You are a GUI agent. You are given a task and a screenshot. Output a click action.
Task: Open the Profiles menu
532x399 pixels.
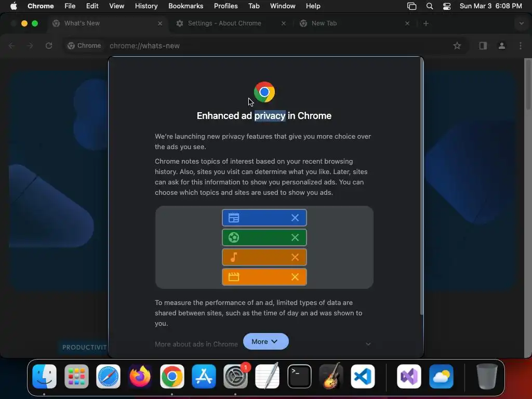(225, 6)
